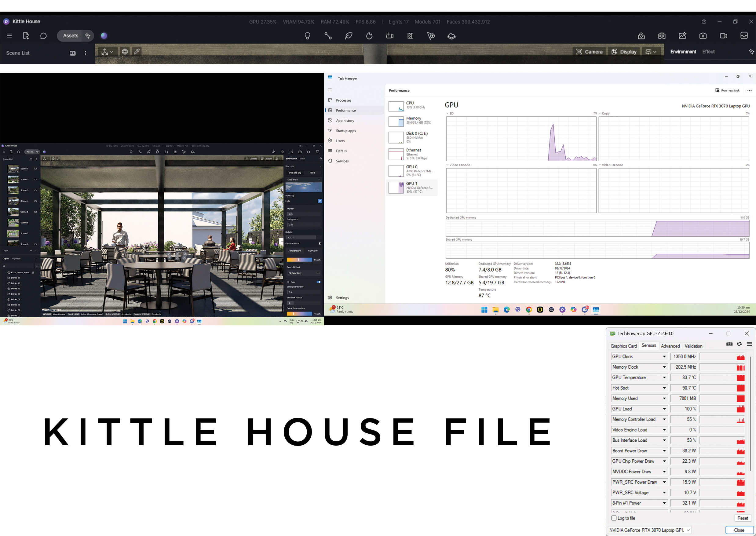The width and height of the screenshot is (756, 536).
Task: Check the Log to file box in GPU-Z
Action: (x=614, y=518)
